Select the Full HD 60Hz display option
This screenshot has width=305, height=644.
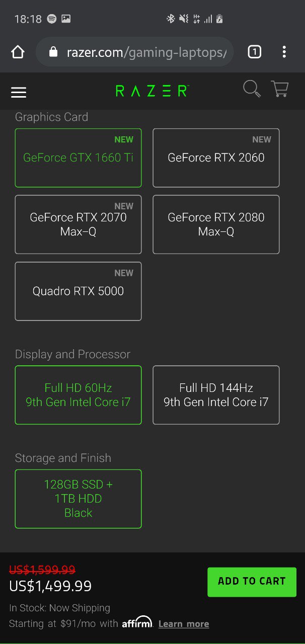coord(78,395)
